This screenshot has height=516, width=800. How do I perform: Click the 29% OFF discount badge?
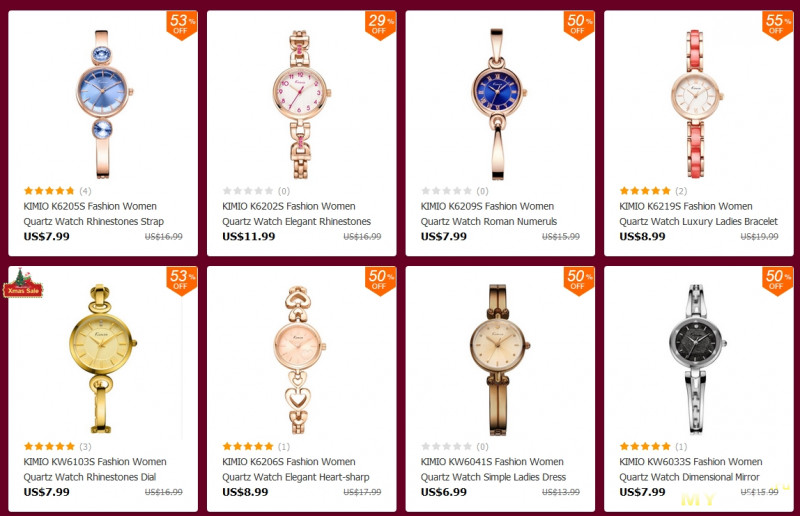381,25
